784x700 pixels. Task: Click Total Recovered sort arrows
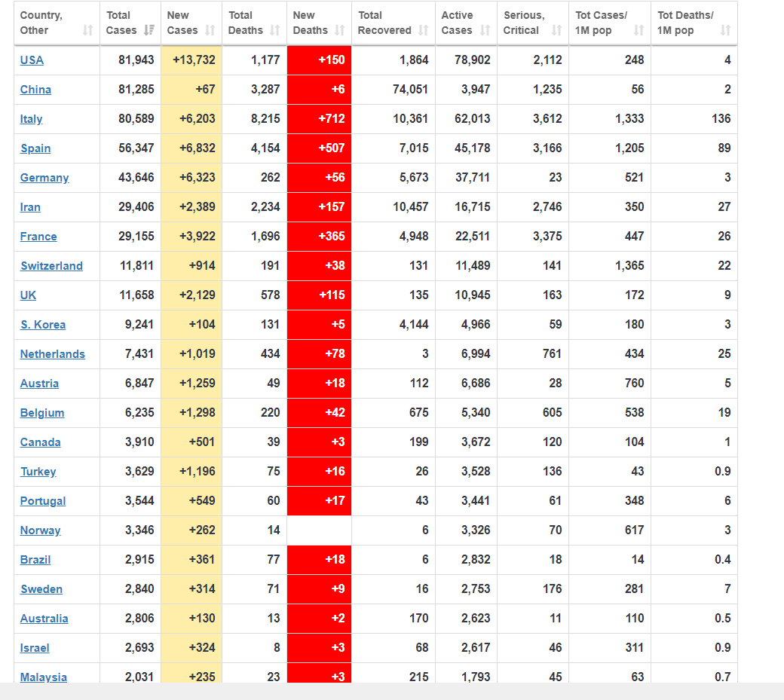(x=423, y=31)
